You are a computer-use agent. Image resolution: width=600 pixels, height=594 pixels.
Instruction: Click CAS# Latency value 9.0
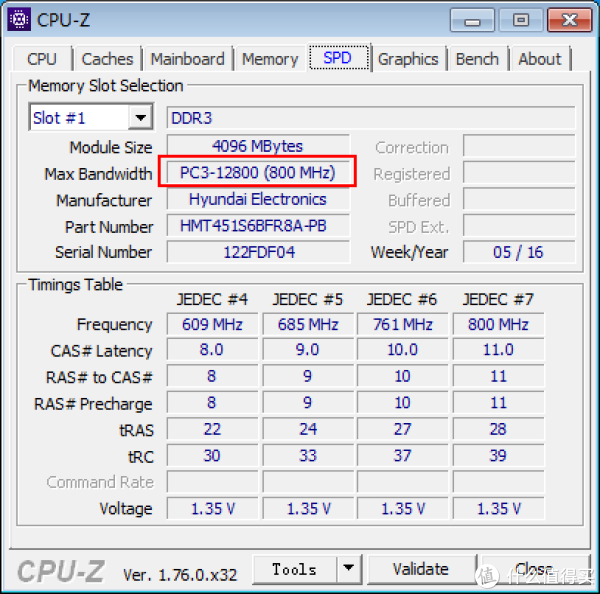click(308, 349)
